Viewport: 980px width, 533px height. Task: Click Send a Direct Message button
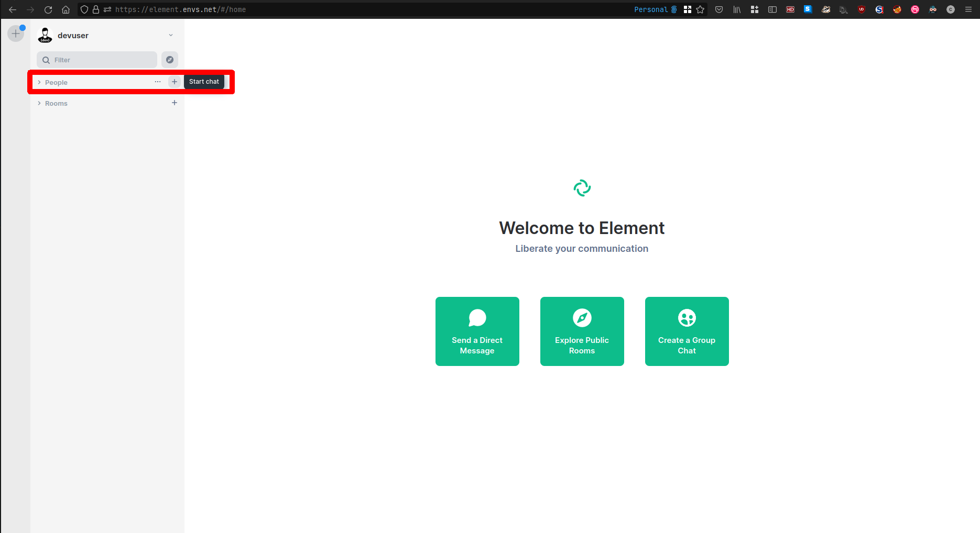click(477, 331)
